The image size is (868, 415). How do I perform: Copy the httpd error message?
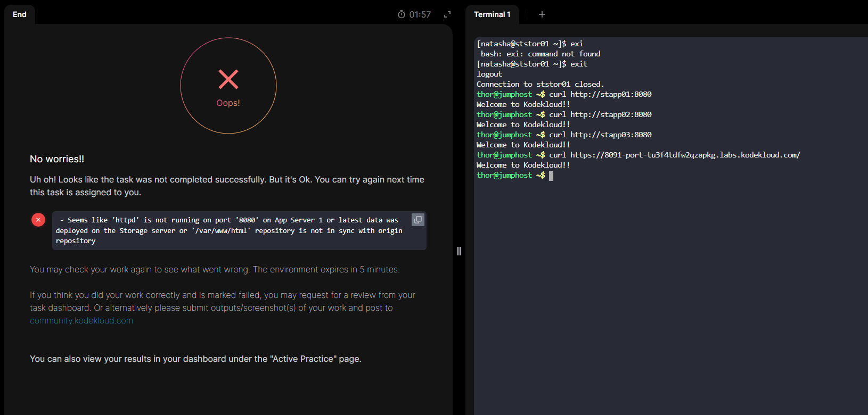coord(418,220)
